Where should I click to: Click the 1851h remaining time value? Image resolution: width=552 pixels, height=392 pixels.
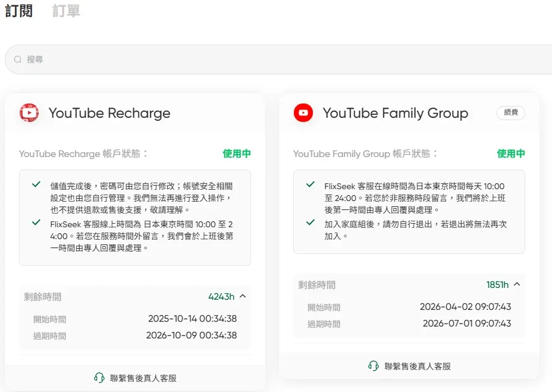[497, 284]
